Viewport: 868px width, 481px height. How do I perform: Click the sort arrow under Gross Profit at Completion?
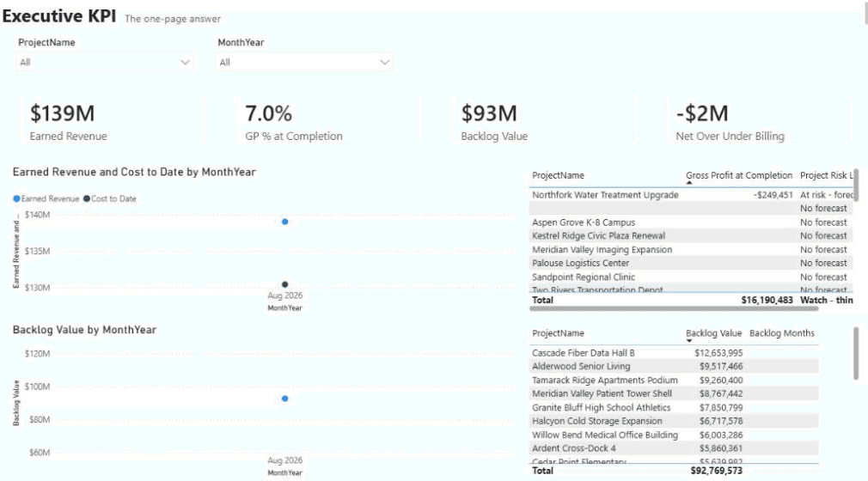pos(689,183)
